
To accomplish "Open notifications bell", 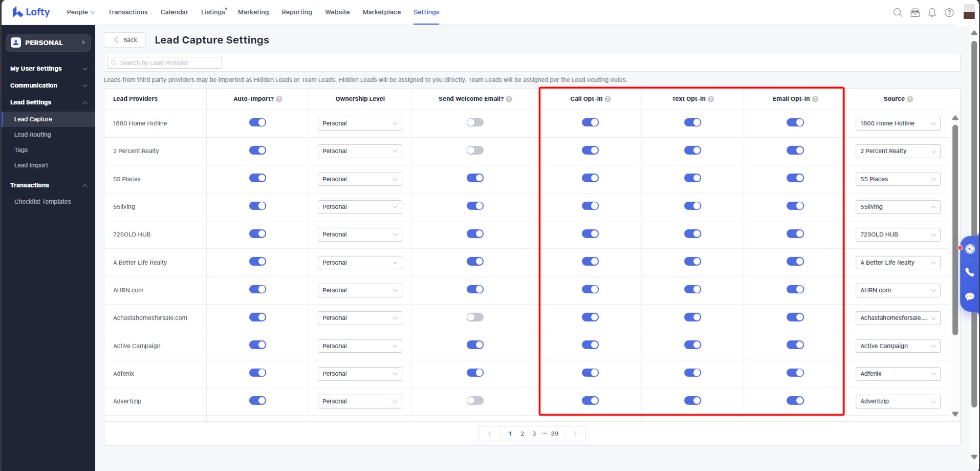I will 932,12.
